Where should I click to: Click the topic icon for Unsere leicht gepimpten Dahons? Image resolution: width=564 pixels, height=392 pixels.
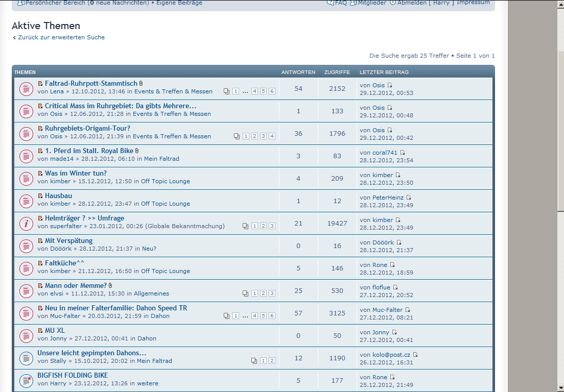point(26,358)
